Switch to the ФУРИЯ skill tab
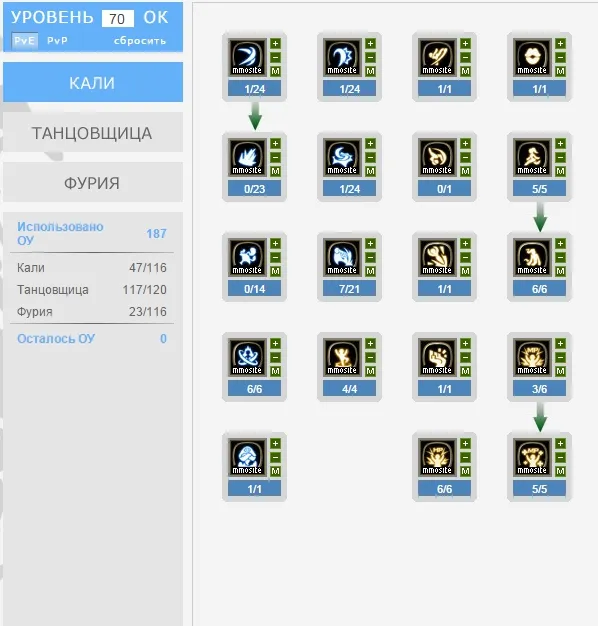598x626 pixels. 93,182
